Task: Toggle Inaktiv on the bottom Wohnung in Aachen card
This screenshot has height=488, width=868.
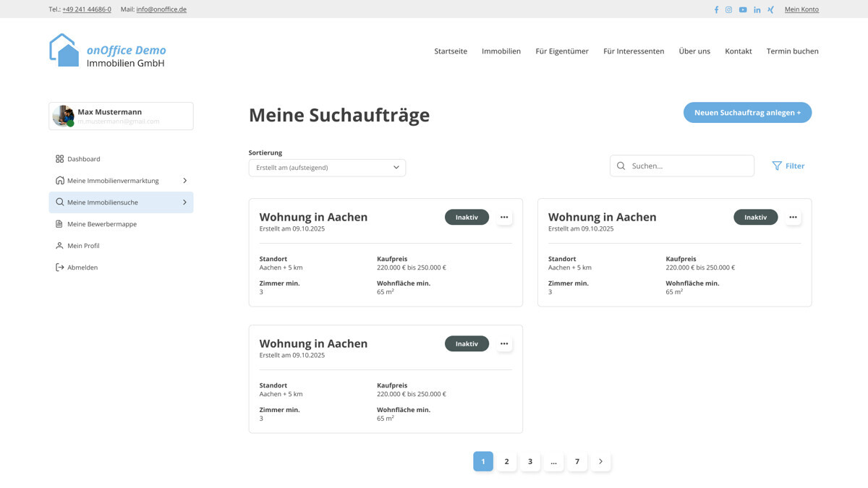Action: click(x=467, y=343)
